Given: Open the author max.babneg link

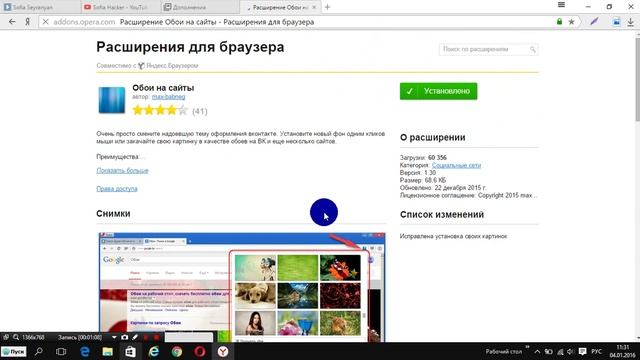Looking at the screenshot, I should tap(169, 97).
